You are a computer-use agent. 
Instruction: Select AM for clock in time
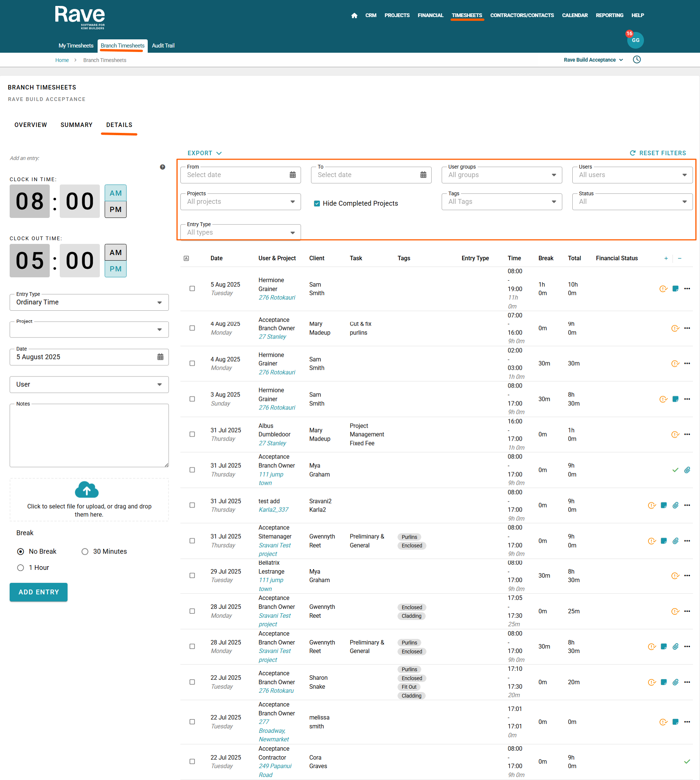point(116,193)
